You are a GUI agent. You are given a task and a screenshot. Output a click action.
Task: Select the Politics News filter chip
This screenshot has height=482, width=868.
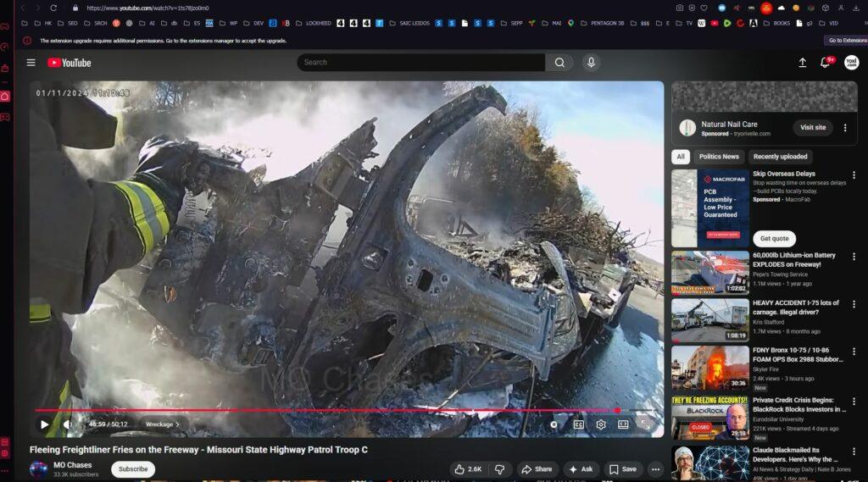point(719,157)
